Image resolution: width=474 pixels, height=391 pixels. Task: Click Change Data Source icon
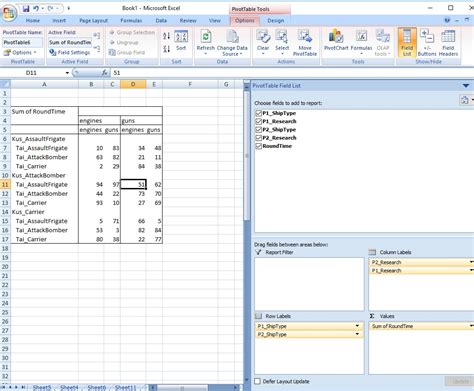[x=232, y=43]
